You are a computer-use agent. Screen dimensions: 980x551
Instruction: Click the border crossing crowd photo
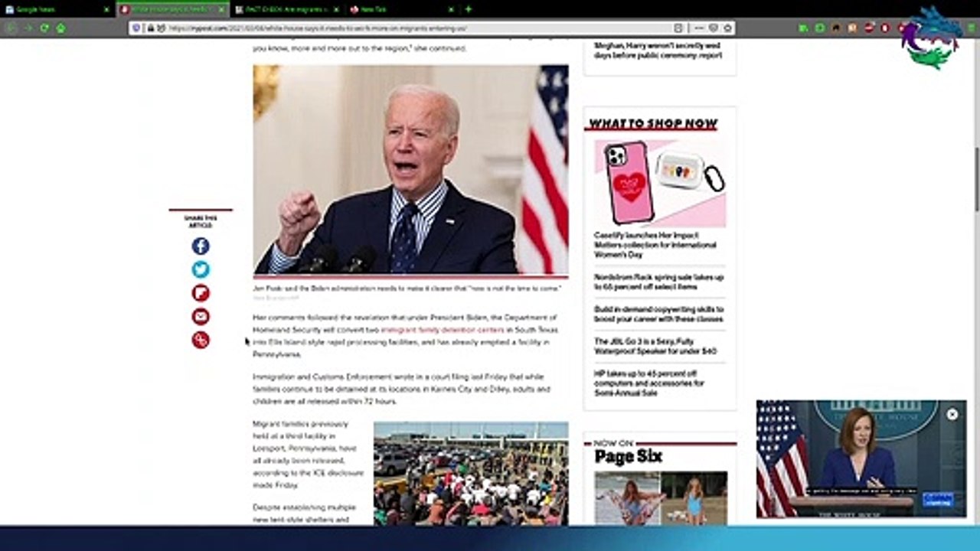pos(471,474)
